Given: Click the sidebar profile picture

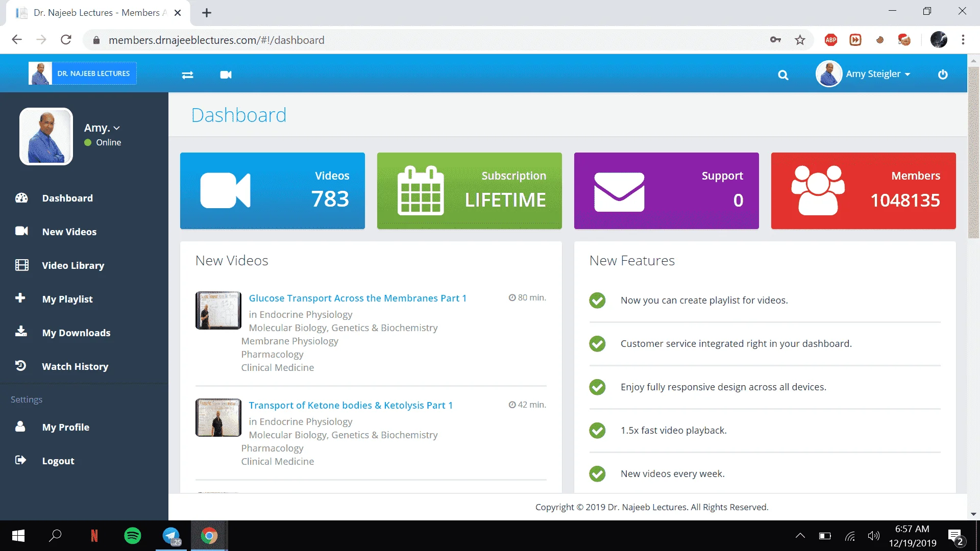Looking at the screenshot, I should pyautogui.click(x=46, y=136).
